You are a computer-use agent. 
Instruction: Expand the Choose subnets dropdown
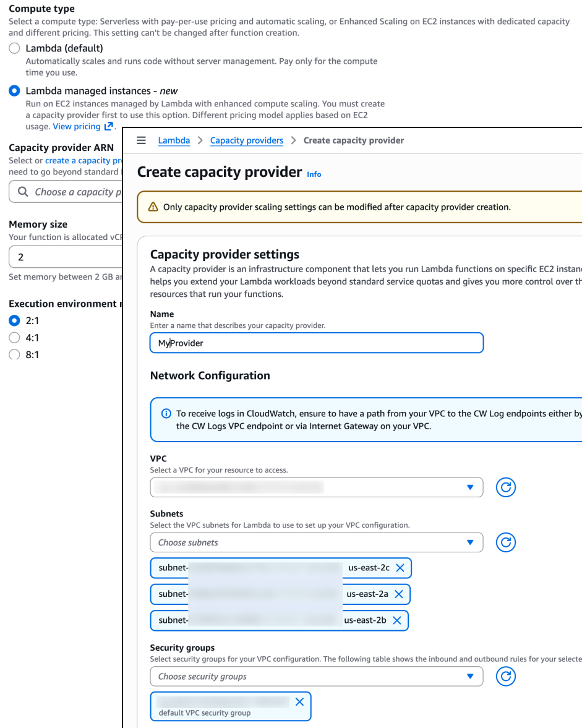[x=316, y=542]
